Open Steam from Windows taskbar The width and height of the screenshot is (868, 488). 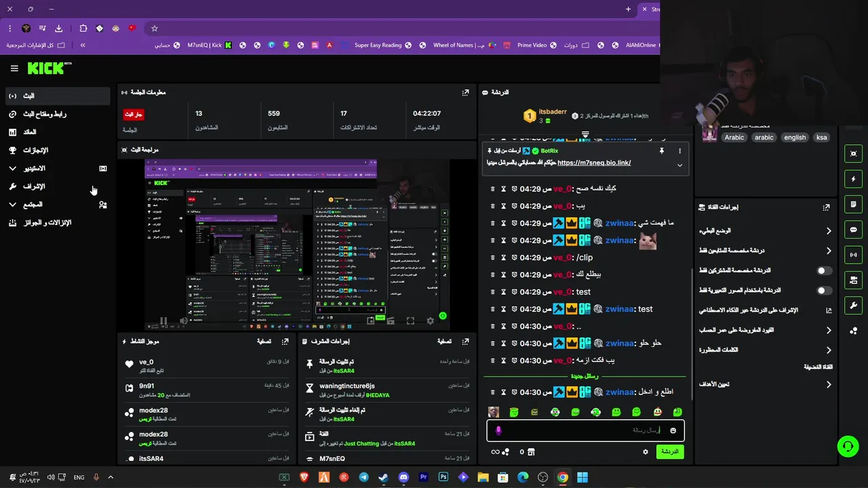[x=383, y=477]
